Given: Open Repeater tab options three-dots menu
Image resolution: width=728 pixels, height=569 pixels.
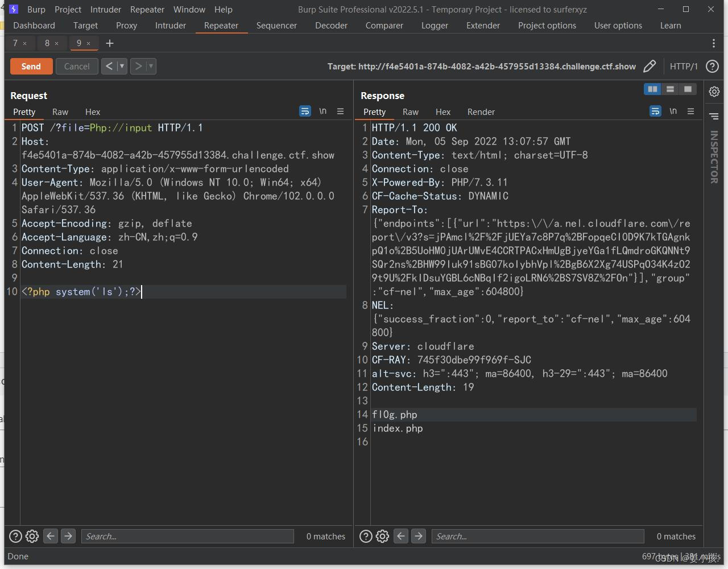Looking at the screenshot, I should (714, 43).
